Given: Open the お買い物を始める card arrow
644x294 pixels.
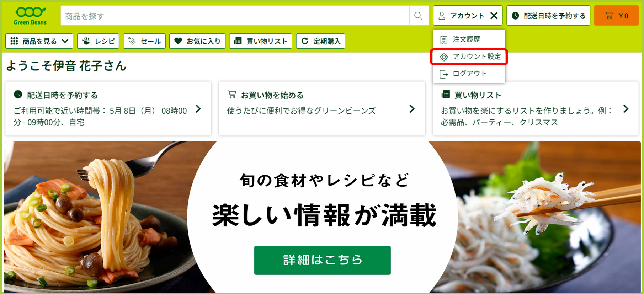Looking at the screenshot, I should coord(412,109).
